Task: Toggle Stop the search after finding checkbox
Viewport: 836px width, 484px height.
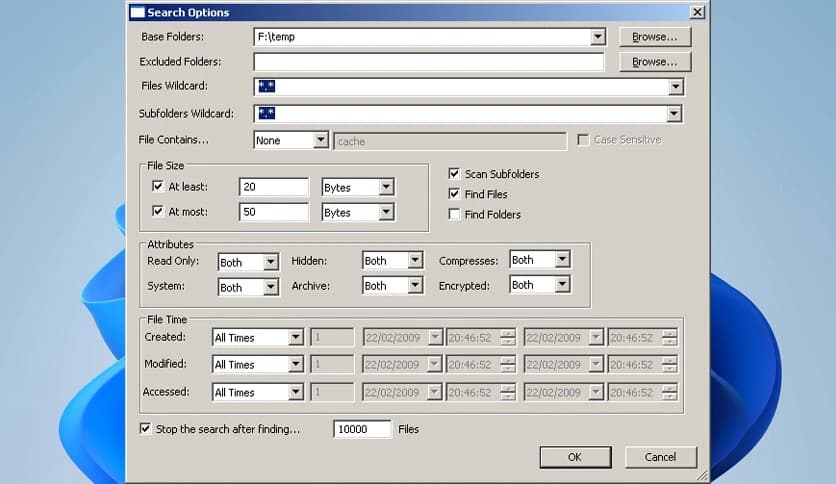Action: [x=145, y=429]
